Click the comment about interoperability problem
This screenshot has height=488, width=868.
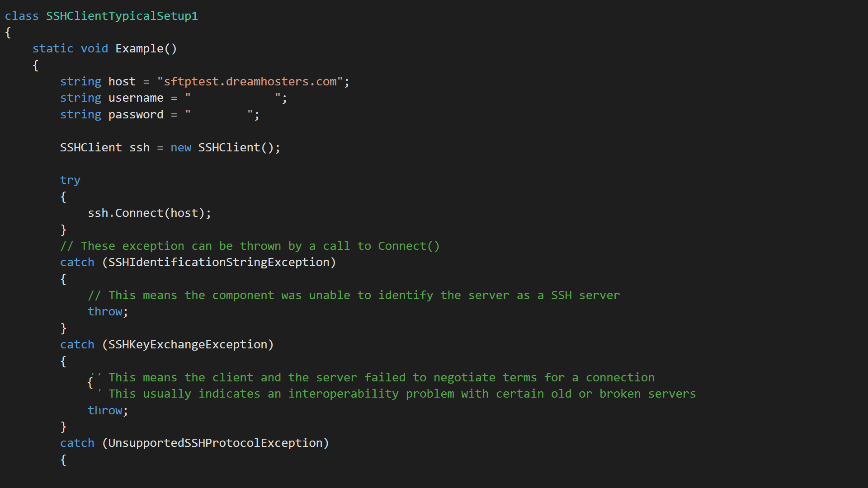pyautogui.click(x=401, y=394)
